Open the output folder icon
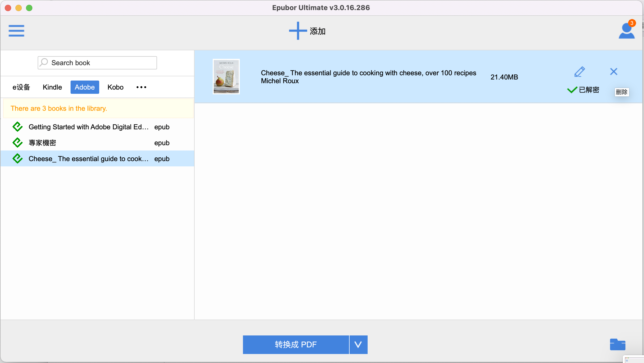The image size is (644, 363). point(617,344)
